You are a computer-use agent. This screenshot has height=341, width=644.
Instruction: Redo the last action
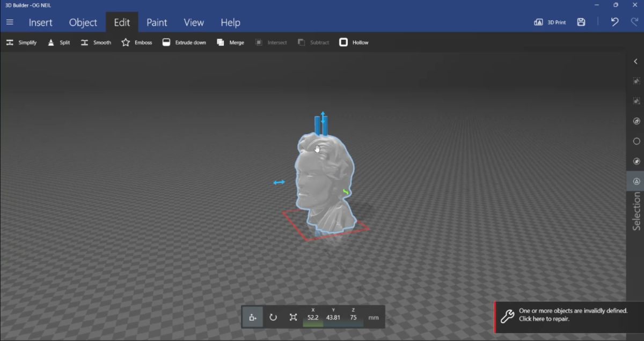(x=634, y=22)
